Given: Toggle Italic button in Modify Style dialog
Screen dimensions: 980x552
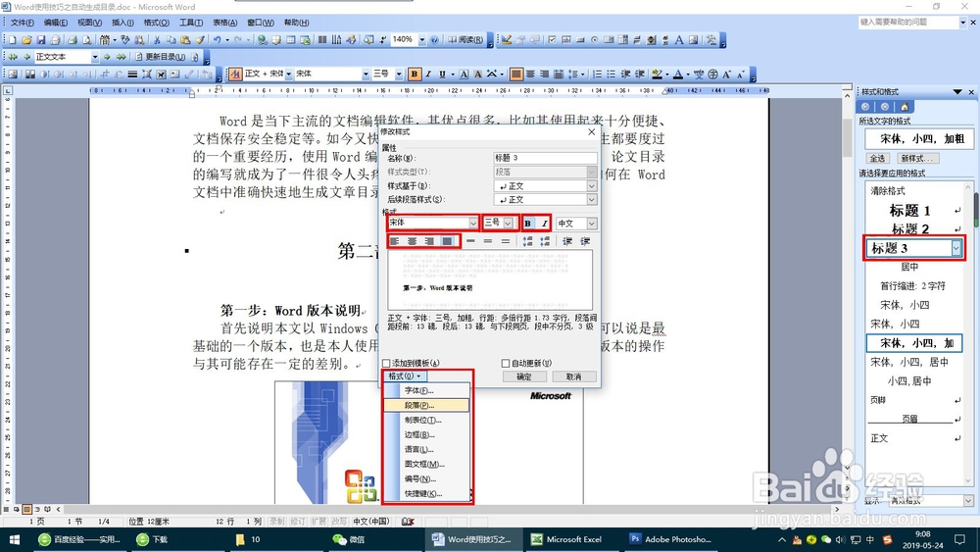Looking at the screenshot, I should (x=544, y=224).
